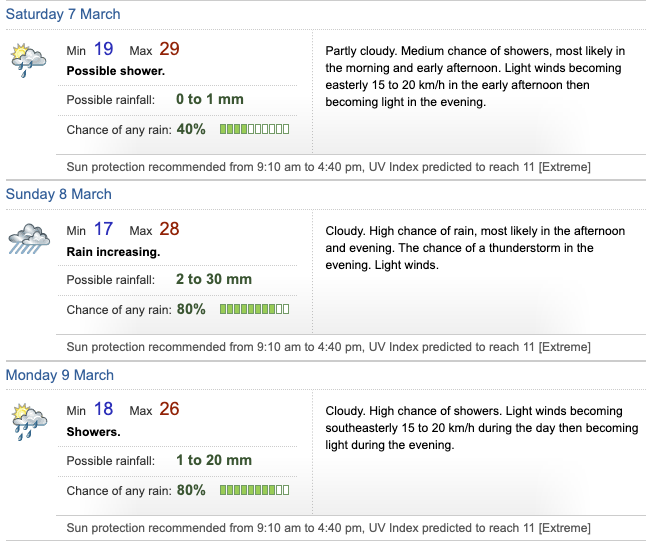Click Saturday's partly cloudy shower icon
The width and height of the screenshot is (646, 541).
[28, 60]
